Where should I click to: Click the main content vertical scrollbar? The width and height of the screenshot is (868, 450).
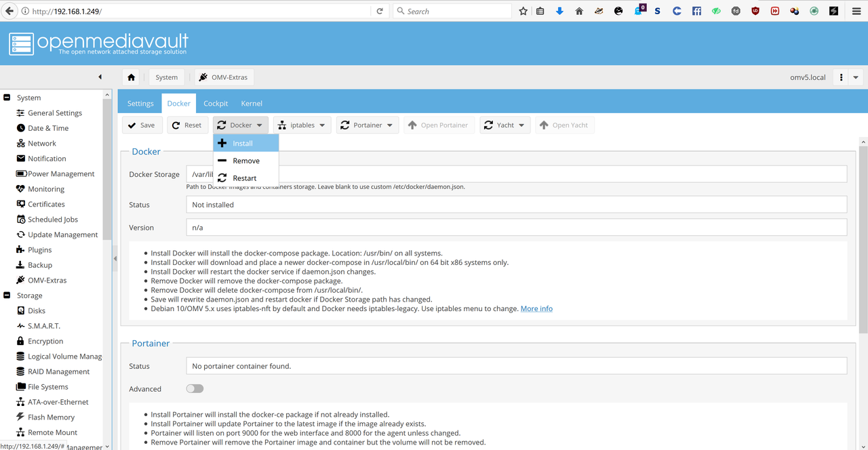click(863, 241)
